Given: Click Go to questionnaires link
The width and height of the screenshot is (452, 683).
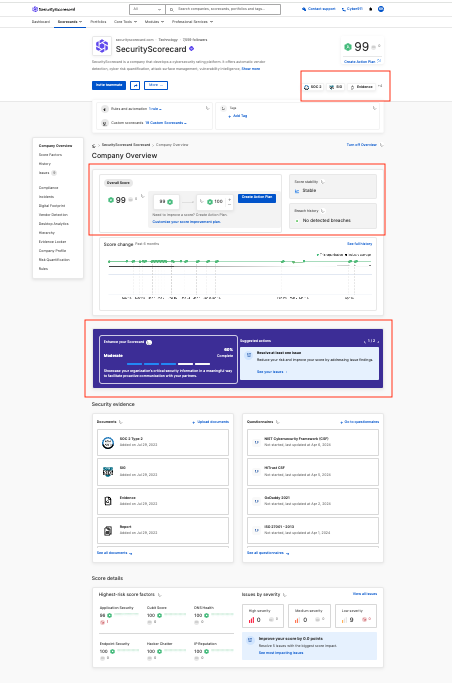Looking at the screenshot, I should pyautogui.click(x=360, y=422).
